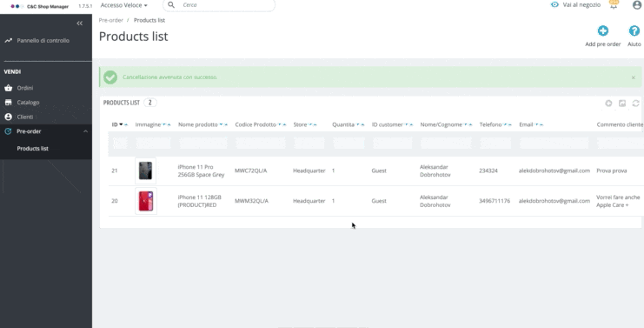Open Aiuto help icon
This screenshot has width=644, height=328.
tap(634, 30)
